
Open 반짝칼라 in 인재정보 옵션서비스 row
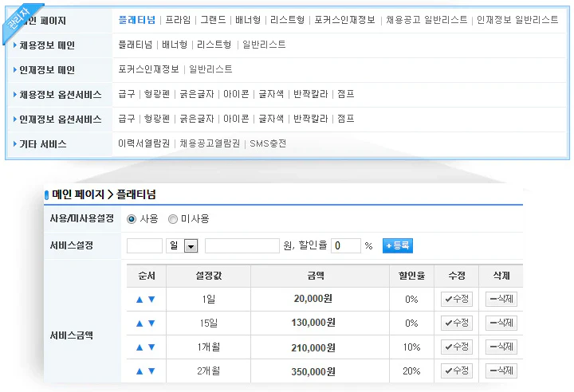[x=311, y=119]
